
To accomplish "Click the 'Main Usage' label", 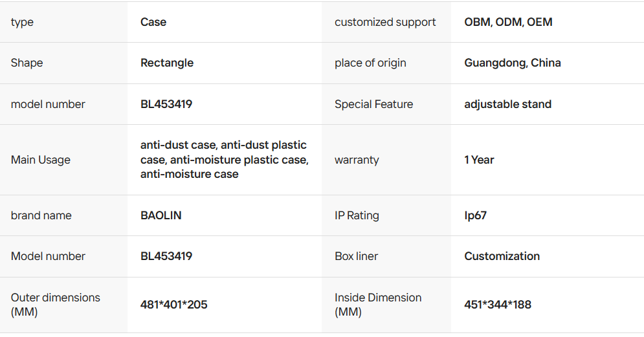I will (x=41, y=160).
